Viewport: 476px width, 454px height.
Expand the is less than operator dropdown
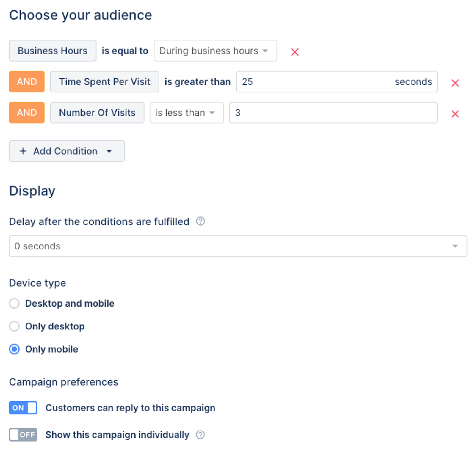coord(187,113)
